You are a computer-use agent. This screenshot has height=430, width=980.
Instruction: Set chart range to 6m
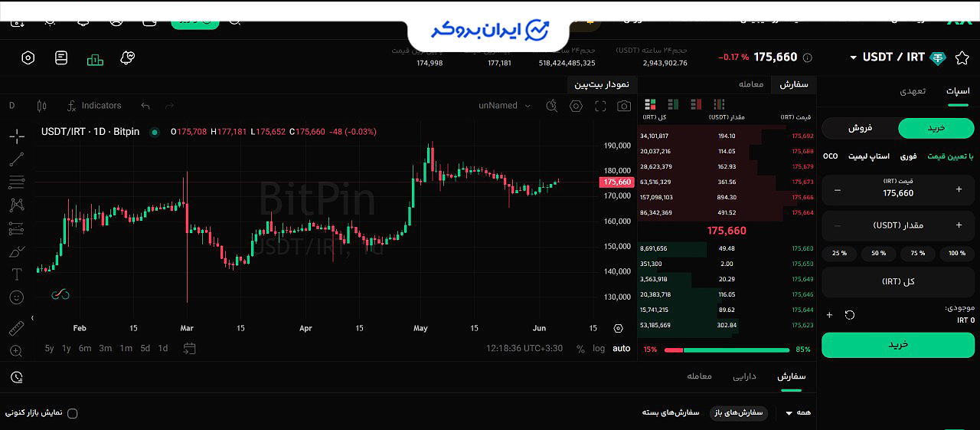click(85, 349)
